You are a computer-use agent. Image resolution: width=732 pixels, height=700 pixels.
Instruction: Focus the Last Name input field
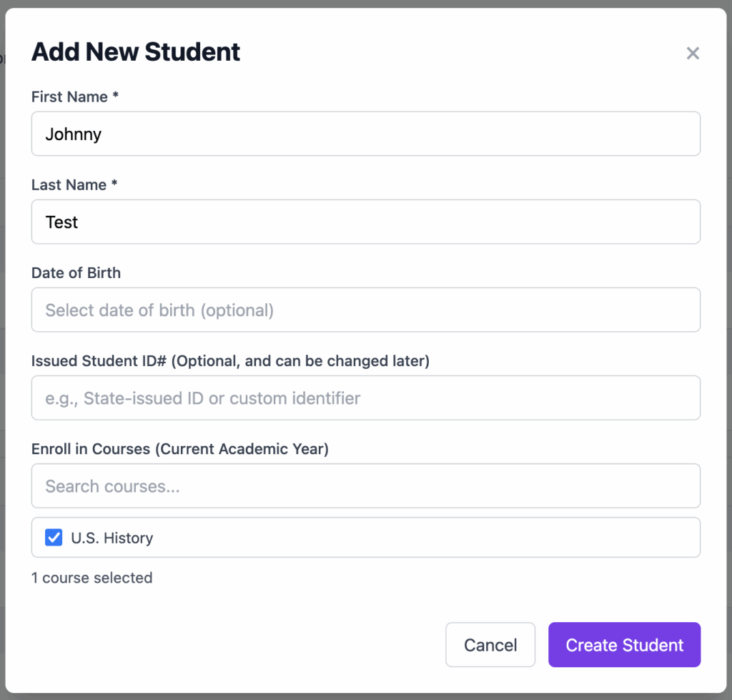[365, 222]
